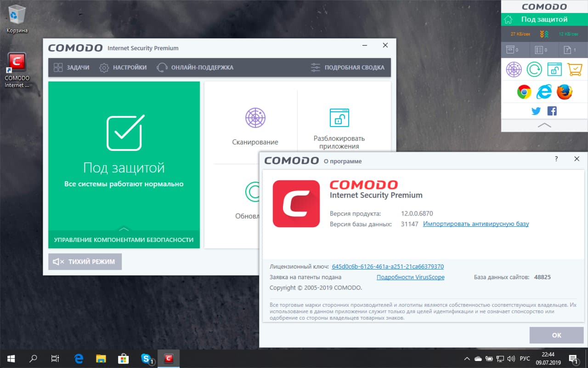This screenshot has height=368, width=588.
Task: Click the home icon on the Comodo widget
Action: (509, 19)
